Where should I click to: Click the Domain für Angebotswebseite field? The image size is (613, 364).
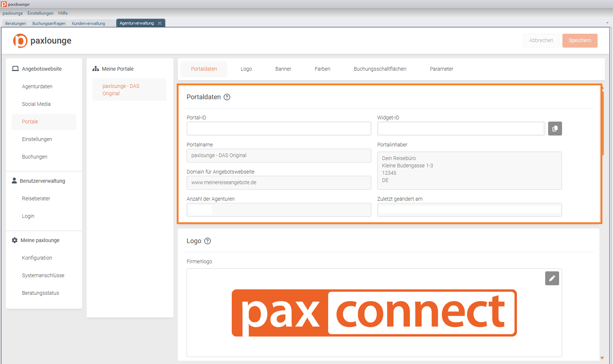click(279, 183)
